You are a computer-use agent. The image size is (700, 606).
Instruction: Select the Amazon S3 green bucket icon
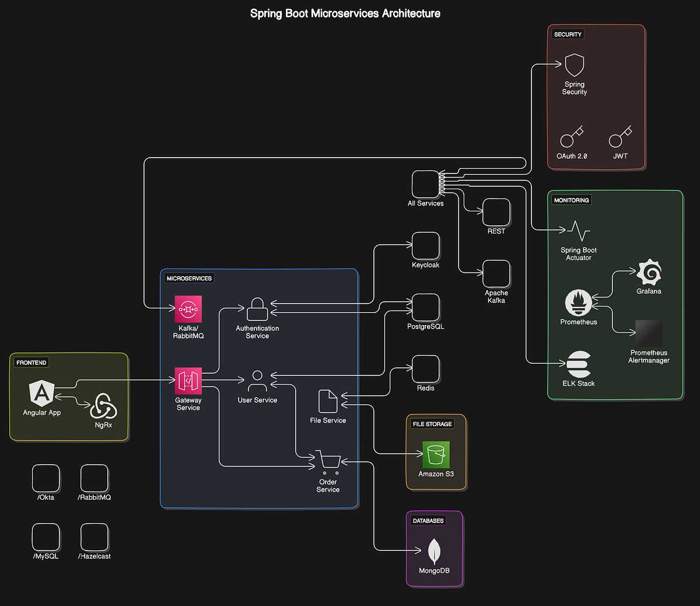click(x=436, y=455)
